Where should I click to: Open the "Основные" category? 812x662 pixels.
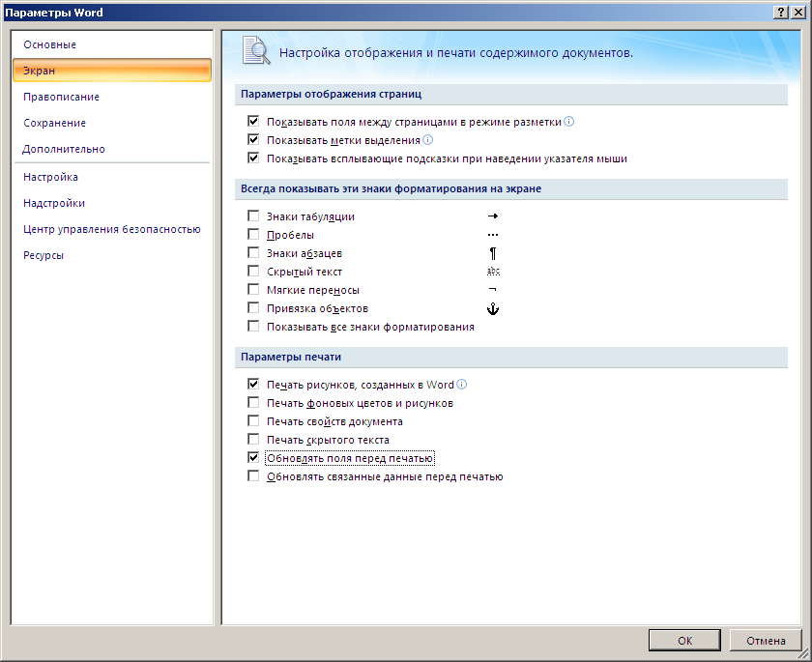(x=112, y=44)
